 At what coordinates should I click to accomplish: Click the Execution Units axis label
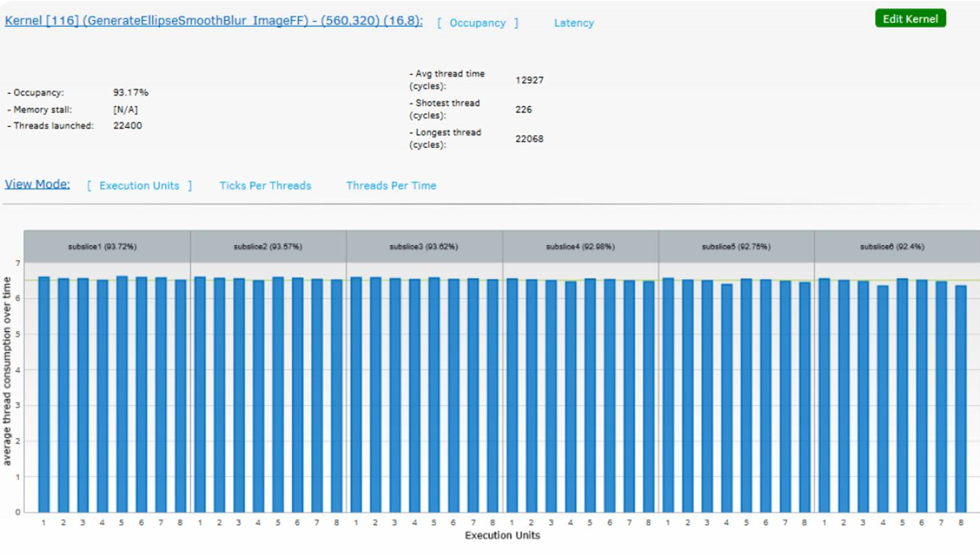pos(502,535)
